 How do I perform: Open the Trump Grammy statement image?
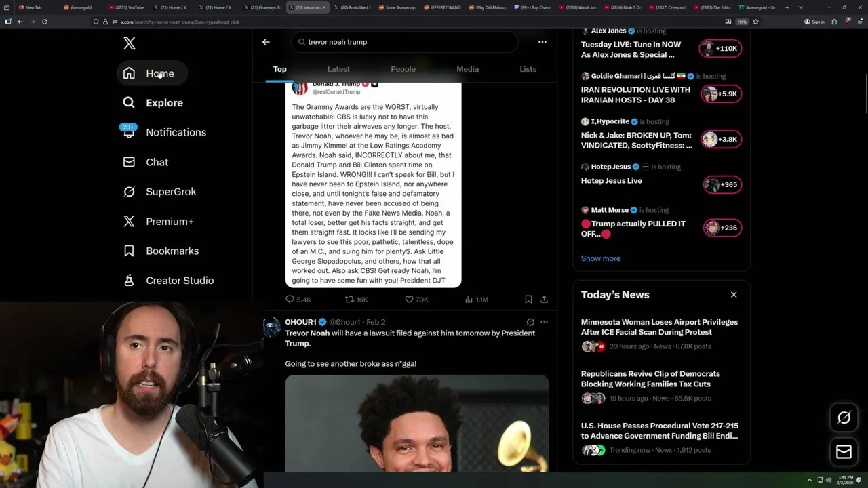(374, 185)
